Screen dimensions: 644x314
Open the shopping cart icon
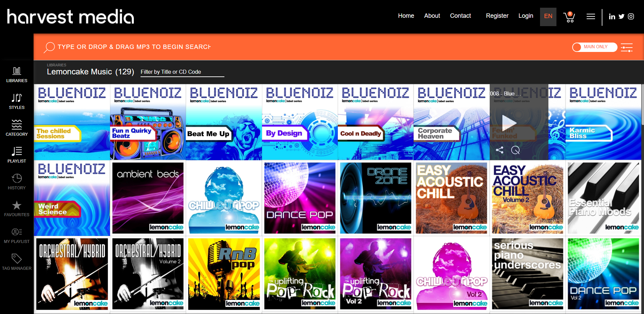click(x=569, y=17)
